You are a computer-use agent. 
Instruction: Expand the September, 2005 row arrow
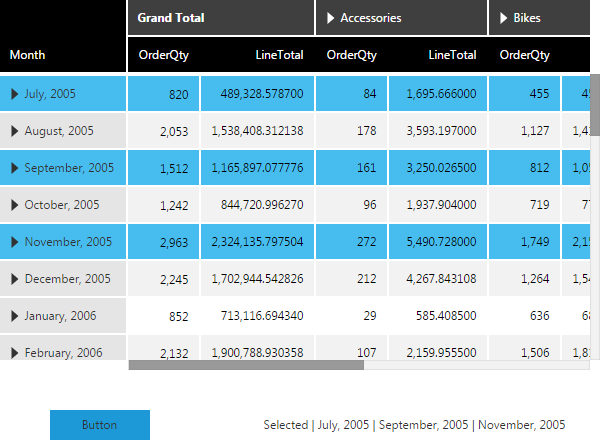coord(15,168)
